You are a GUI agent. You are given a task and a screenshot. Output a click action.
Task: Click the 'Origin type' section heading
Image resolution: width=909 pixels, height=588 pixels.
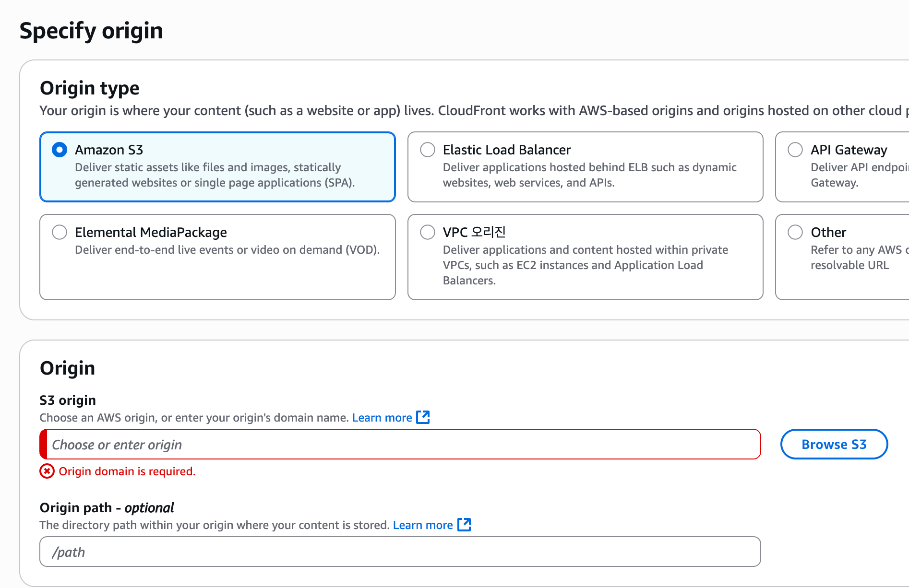90,88
